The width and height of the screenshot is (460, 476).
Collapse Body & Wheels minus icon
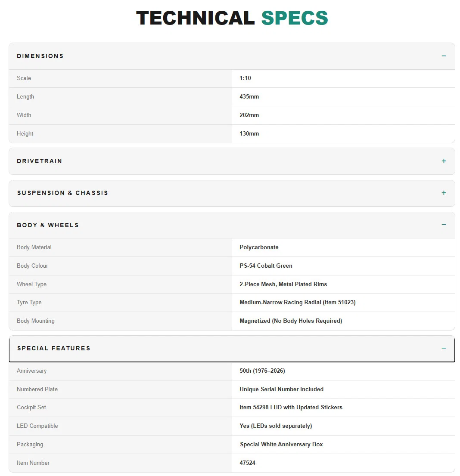click(444, 225)
